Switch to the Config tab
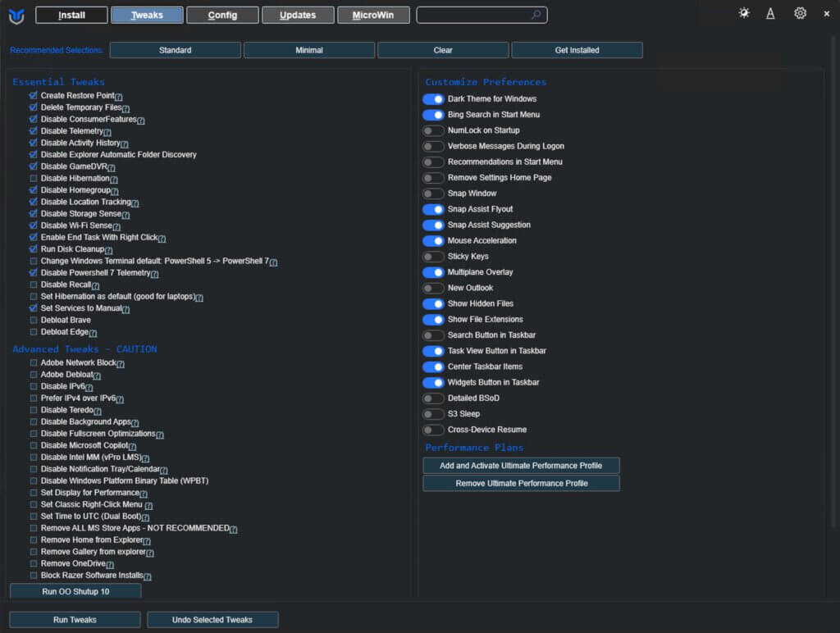Screen dimensions: 840x633 coord(222,15)
